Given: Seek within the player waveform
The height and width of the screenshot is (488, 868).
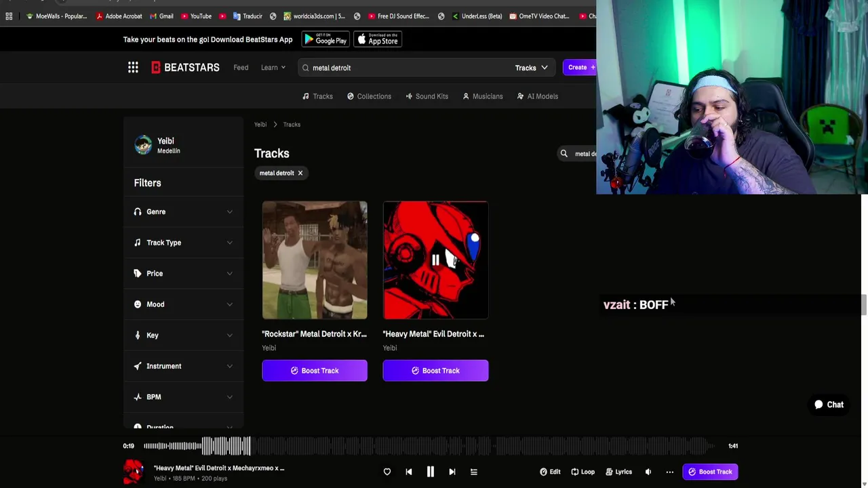Looking at the screenshot, I should [427, 446].
